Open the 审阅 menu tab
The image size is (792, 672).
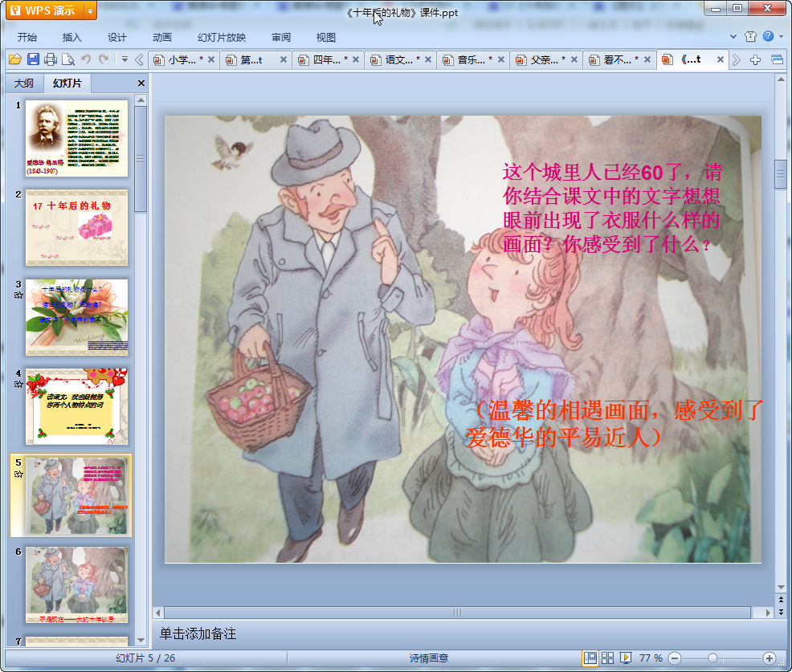pos(281,38)
